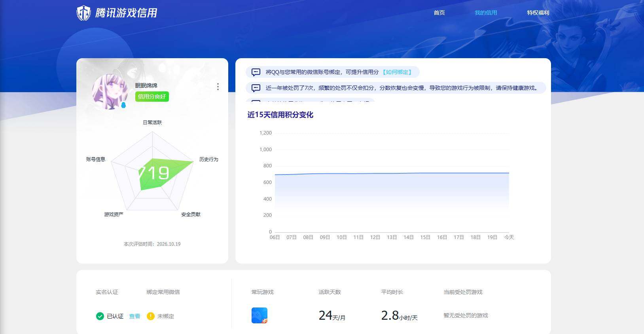Image resolution: width=644 pixels, height=334 pixels.
Task: Click the Tencent Game Credit shield logo
Action: pyautogui.click(x=83, y=13)
